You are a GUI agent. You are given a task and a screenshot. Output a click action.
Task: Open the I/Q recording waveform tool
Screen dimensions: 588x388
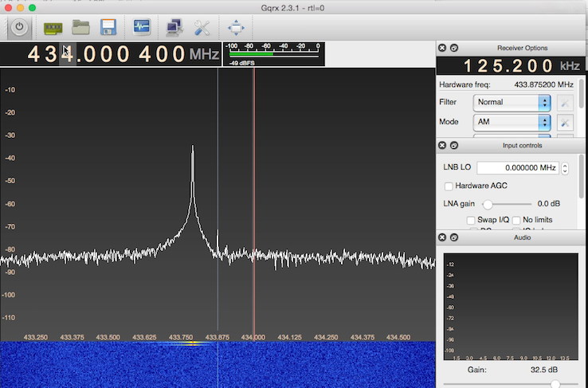point(142,27)
